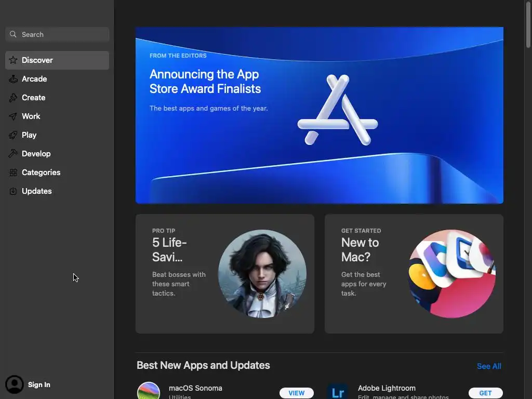Click the vertical scrollbar thumb
The image size is (532, 399).
click(x=528, y=25)
